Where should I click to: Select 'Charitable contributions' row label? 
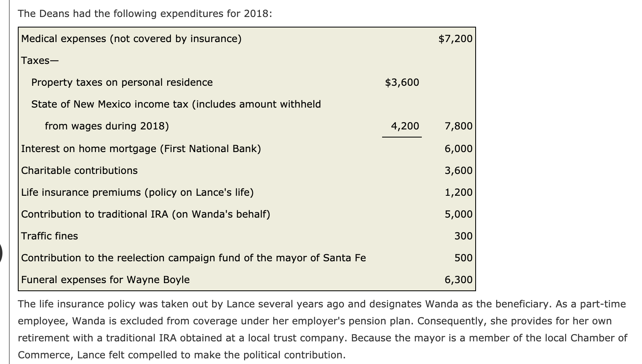pyautogui.click(x=79, y=171)
